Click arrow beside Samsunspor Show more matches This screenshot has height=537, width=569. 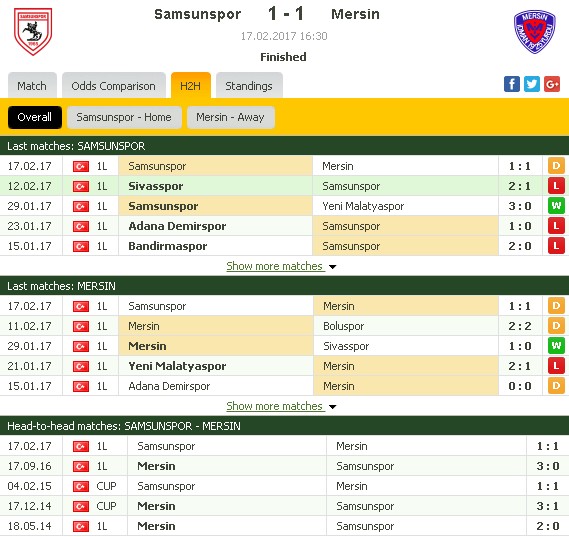[332, 267]
